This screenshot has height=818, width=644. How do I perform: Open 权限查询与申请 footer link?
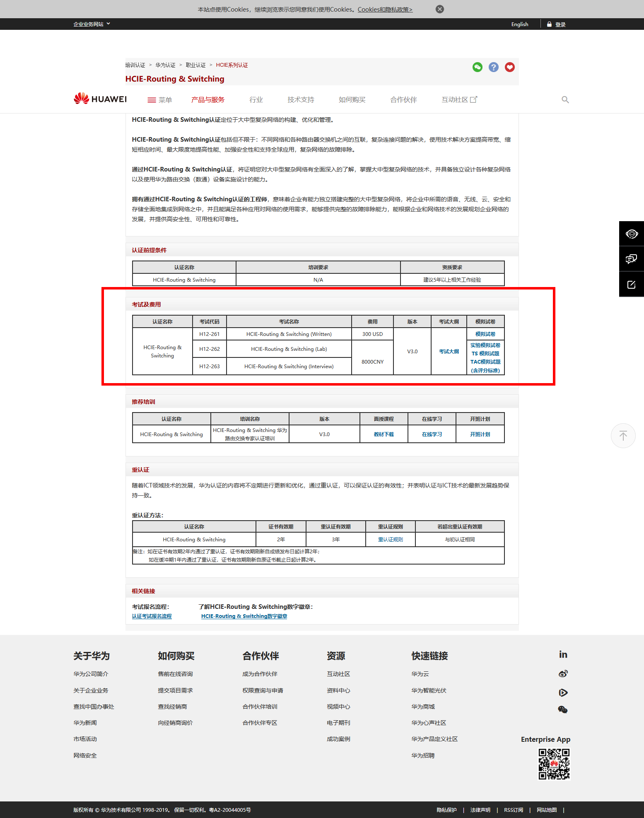coord(263,691)
